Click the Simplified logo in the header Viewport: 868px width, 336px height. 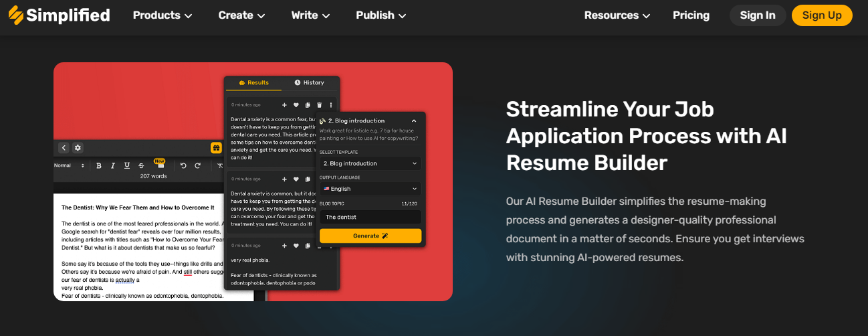(59, 15)
